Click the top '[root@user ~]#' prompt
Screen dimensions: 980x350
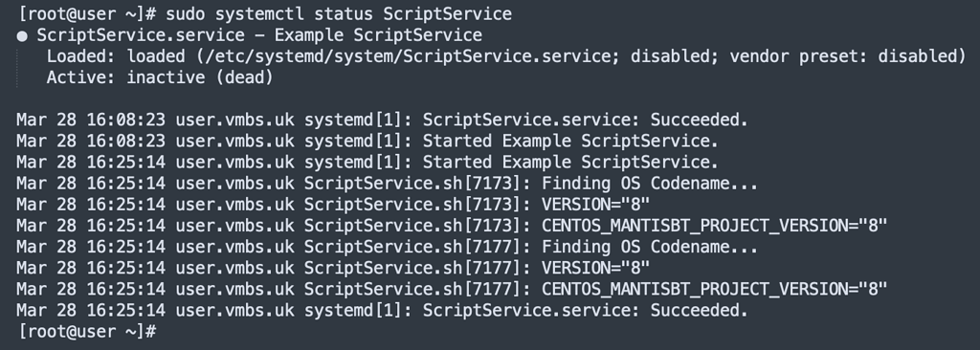[x=87, y=13]
